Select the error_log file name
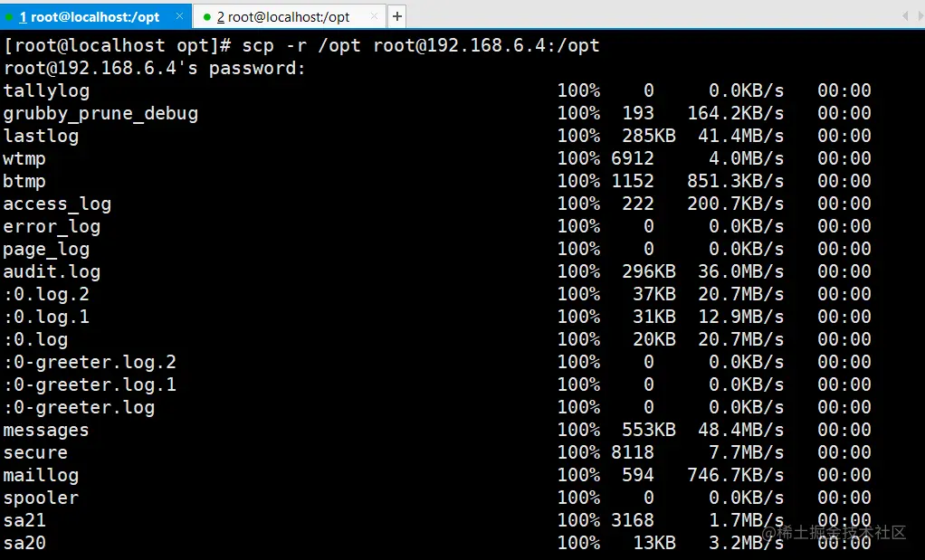925x560 pixels. [x=52, y=226]
